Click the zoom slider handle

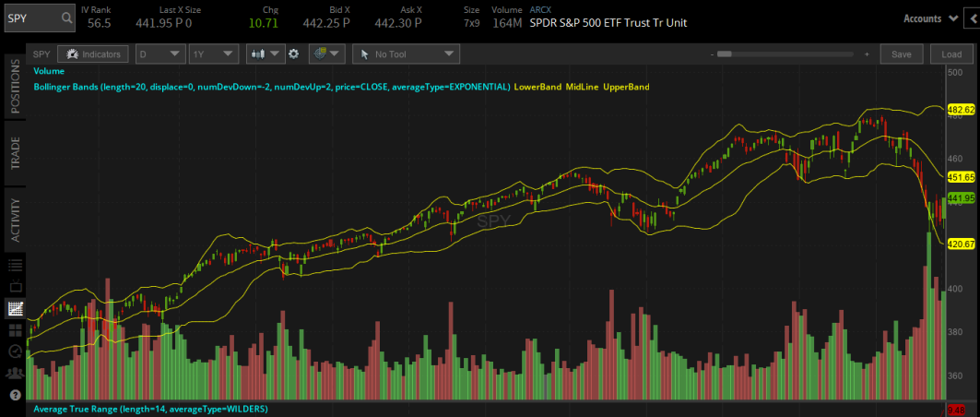click(x=725, y=54)
